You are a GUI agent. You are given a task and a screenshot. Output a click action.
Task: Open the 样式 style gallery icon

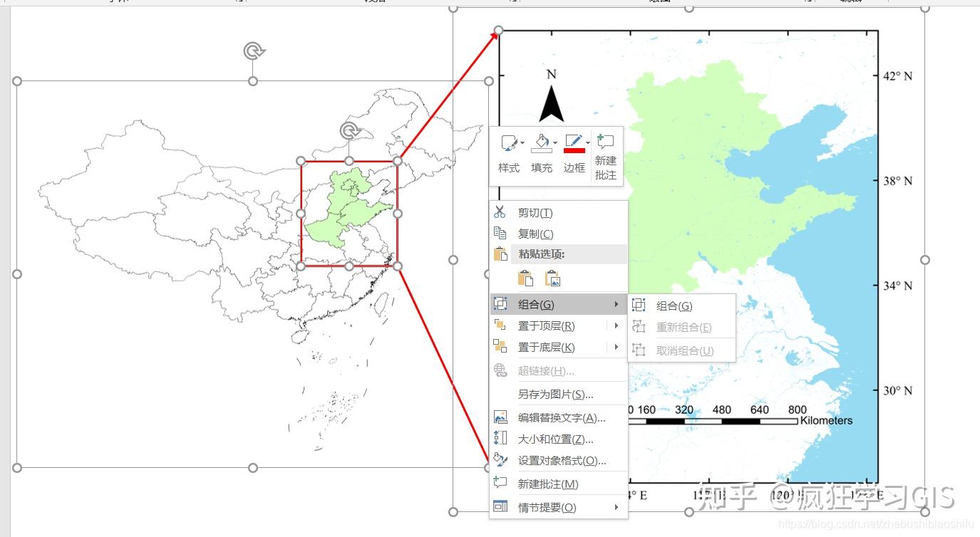tap(509, 143)
